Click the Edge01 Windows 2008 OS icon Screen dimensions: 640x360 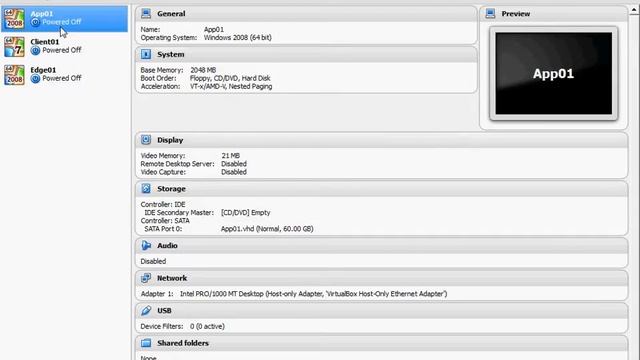tap(14, 75)
